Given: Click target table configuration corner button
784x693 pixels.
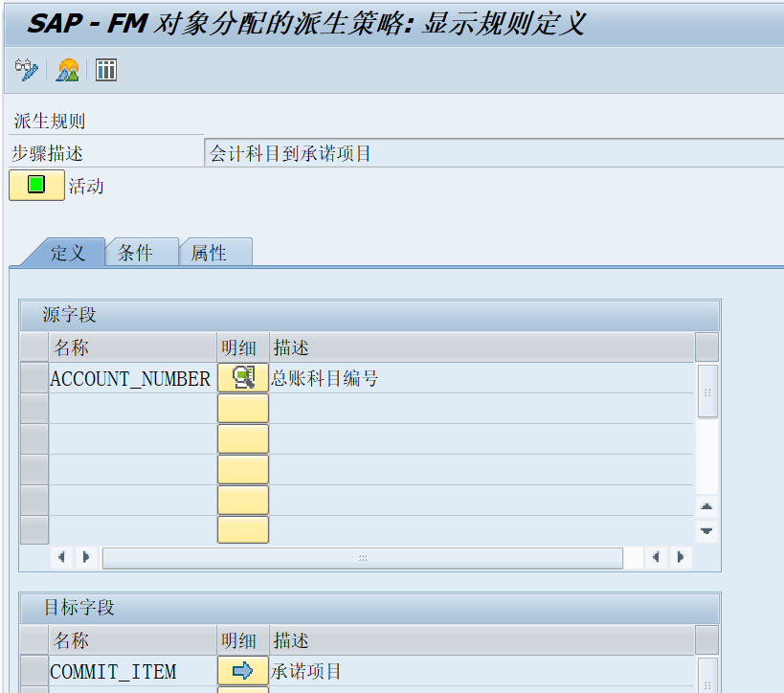Looking at the screenshot, I should coord(707,640).
